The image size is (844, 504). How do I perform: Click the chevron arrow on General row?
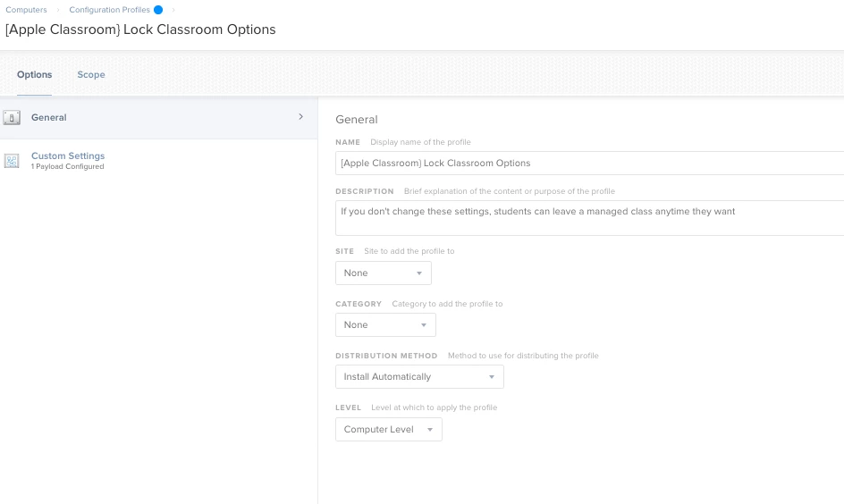click(x=300, y=117)
